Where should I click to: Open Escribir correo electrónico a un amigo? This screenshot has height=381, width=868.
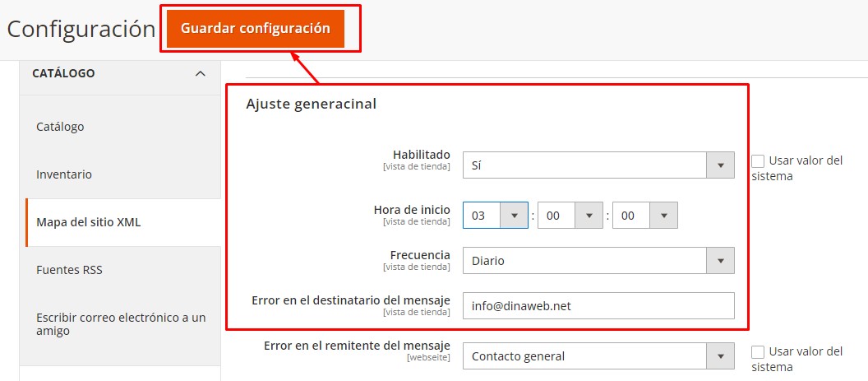click(121, 324)
